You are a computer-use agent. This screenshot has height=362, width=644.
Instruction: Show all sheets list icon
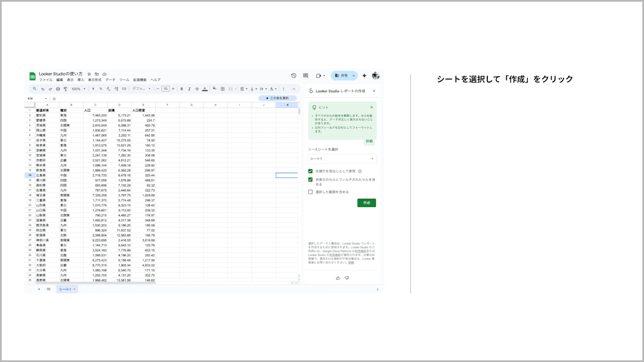pos(48,289)
